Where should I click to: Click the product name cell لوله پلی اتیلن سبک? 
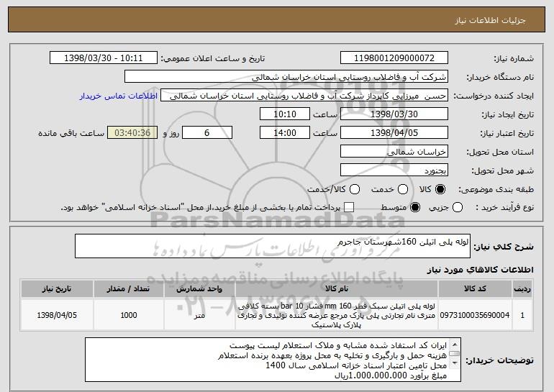coord(337,315)
